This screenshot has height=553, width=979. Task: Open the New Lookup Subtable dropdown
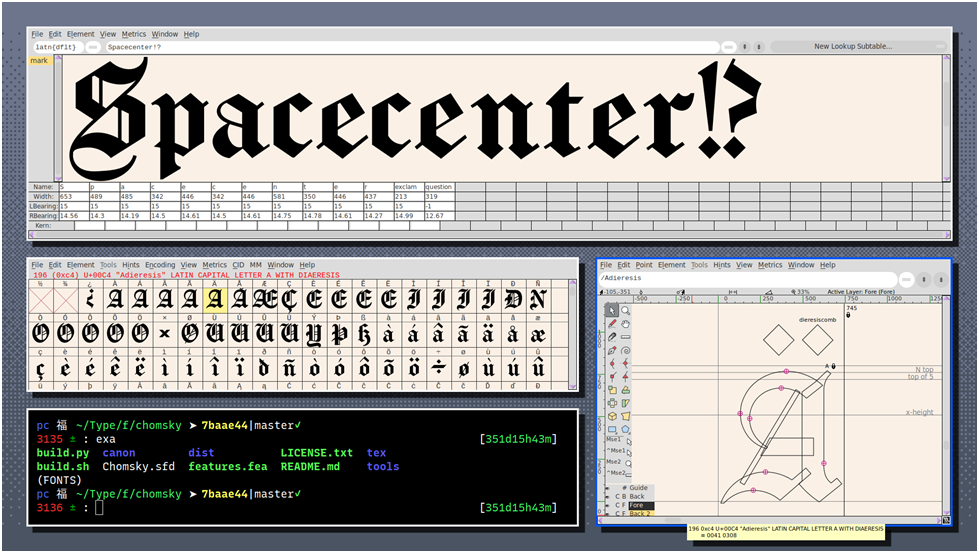coord(859,46)
